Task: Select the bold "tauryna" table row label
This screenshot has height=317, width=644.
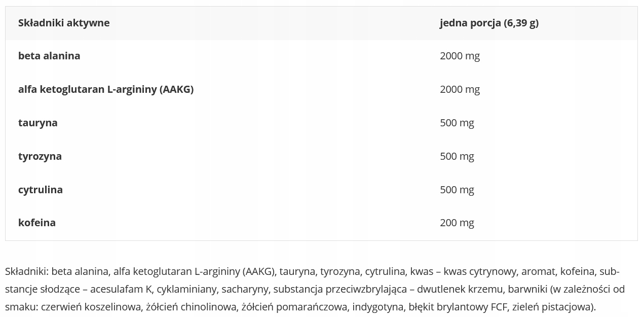Action: click(x=38, y=123)
